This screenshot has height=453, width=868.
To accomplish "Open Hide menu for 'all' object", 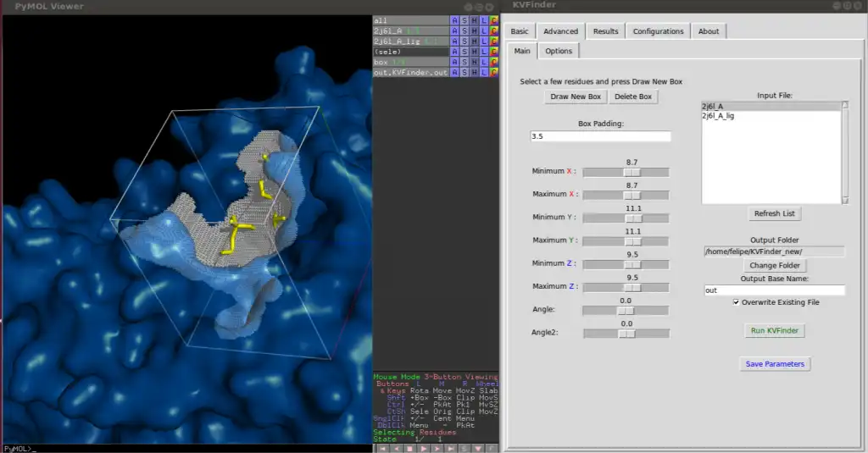I will coord(475,20).
